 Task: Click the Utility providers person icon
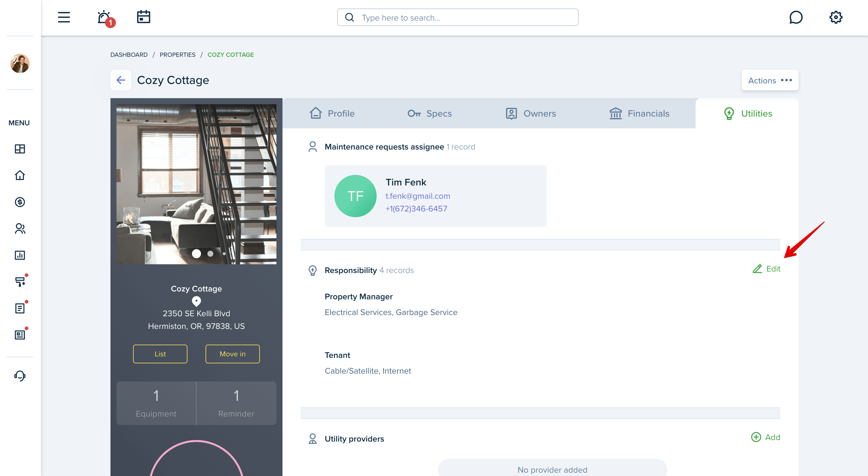(x=312, y=439)
